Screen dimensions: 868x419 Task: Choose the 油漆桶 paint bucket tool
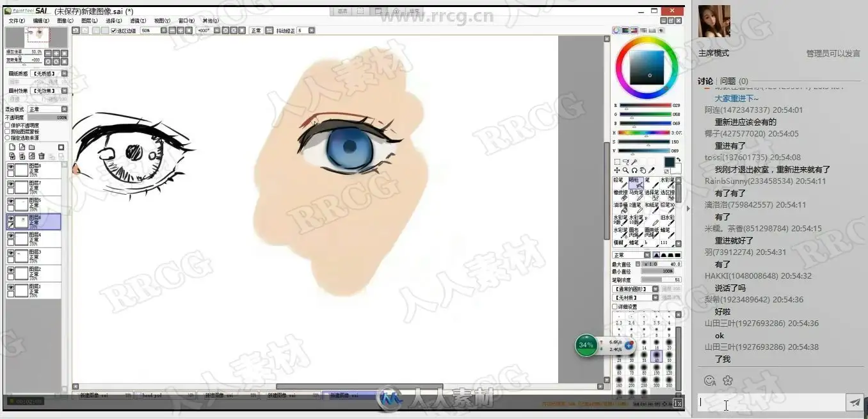click(x=620, y=208)
